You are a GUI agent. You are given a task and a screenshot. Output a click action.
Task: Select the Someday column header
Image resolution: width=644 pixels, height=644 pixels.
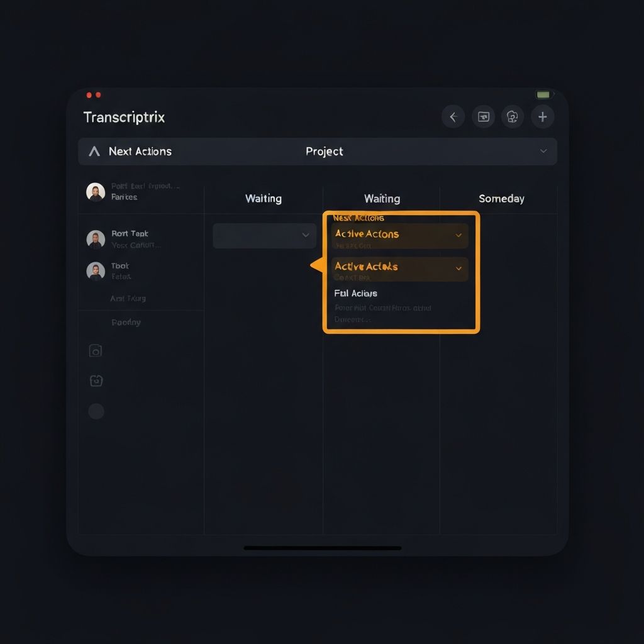point(501,199)
